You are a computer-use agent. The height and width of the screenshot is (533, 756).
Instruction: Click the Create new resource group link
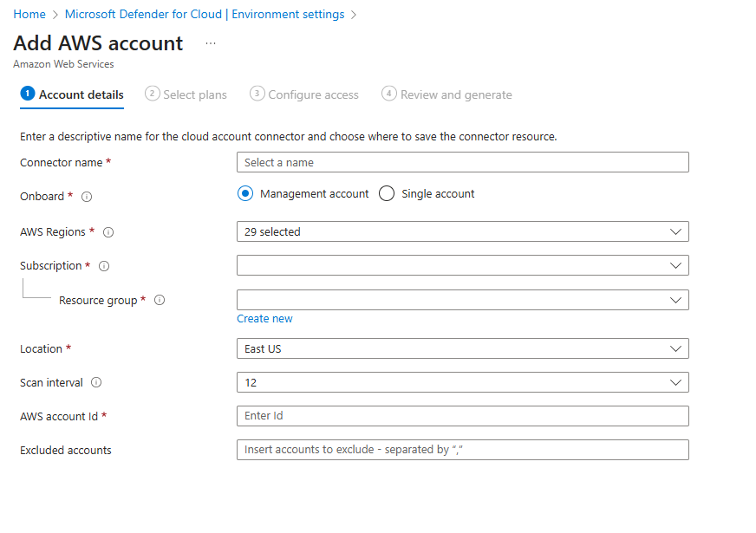[264, 319]
